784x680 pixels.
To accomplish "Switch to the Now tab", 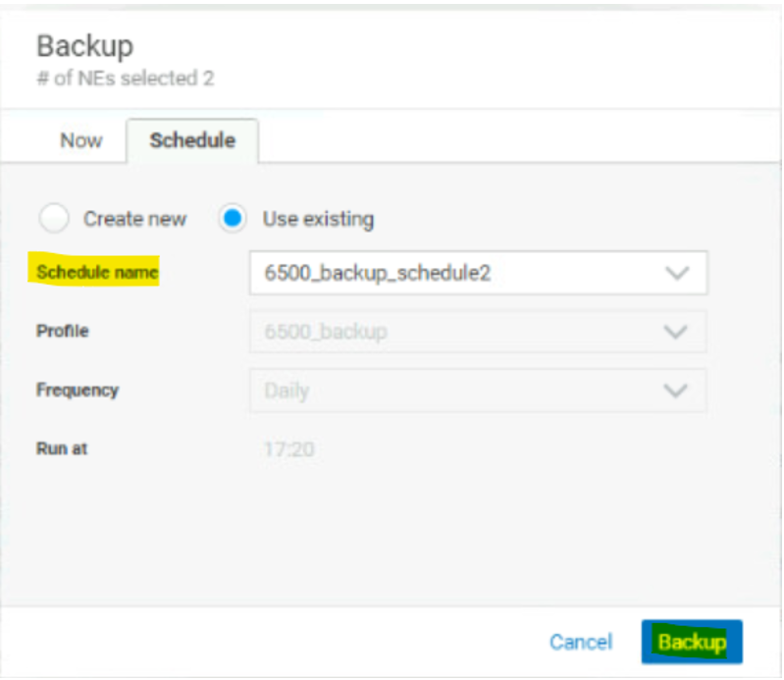I will (x=81, y=140).
